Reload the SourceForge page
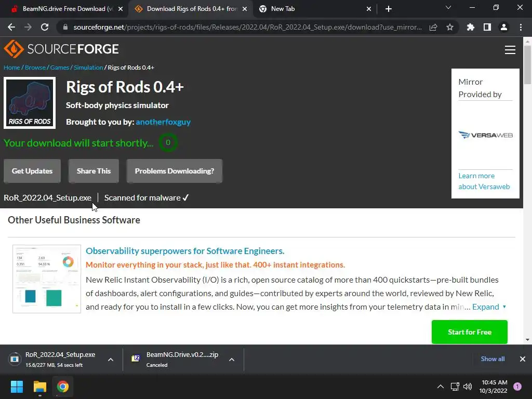Viewport: 532px width, 399px height. [45, 27]
